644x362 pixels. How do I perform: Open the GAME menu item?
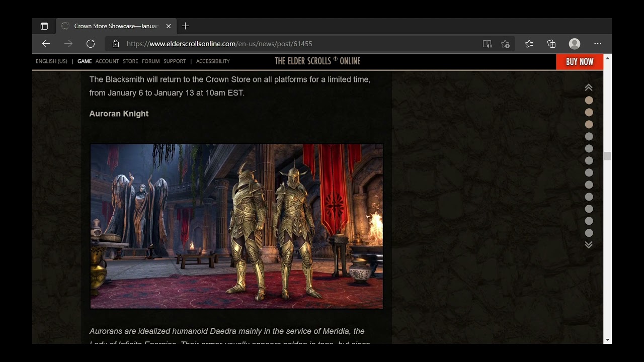click(85, 61)
